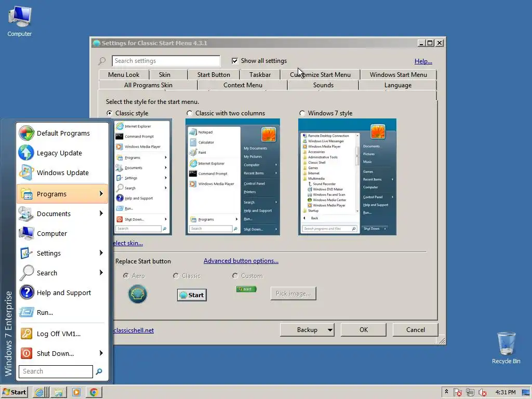Image resolution: width=532 pixels, height=399 pixels.
Task: Visit the classicshell.net link
Action: (134, 330)
